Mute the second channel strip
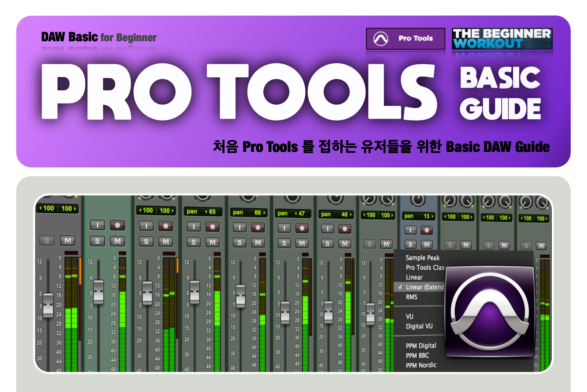The image size is (587, 392). 117,241
